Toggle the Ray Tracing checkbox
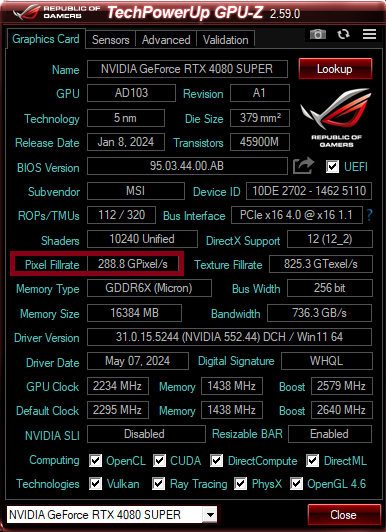This screenshot has width=386, height=532. coord(158,483)
